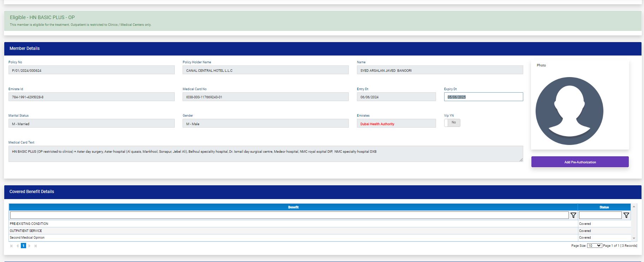Viewport: 644px width, 262px height.
Task: Select page 1 in the pager
Action: (x=23, y=246)
